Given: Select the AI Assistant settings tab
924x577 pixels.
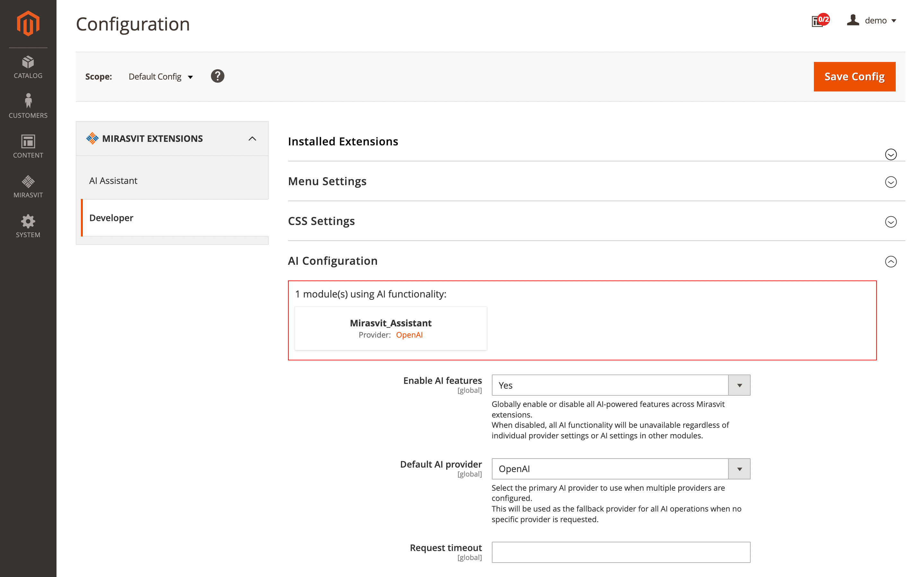Looking at the screenshot, I should (113, 180).
